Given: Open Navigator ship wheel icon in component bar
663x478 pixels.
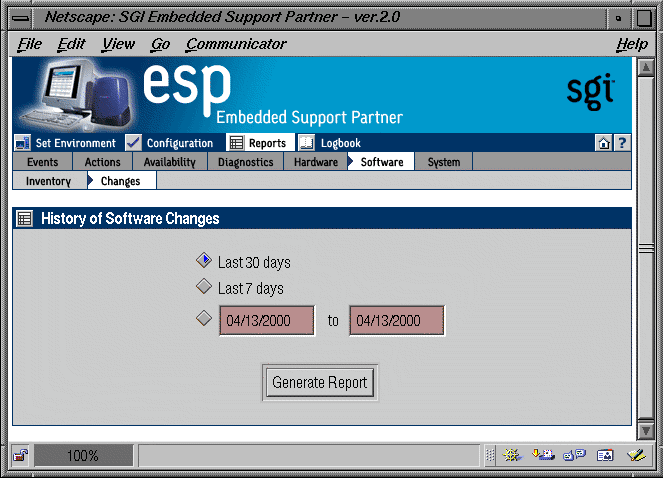Looking at the screenshot, I should [512, 455].
